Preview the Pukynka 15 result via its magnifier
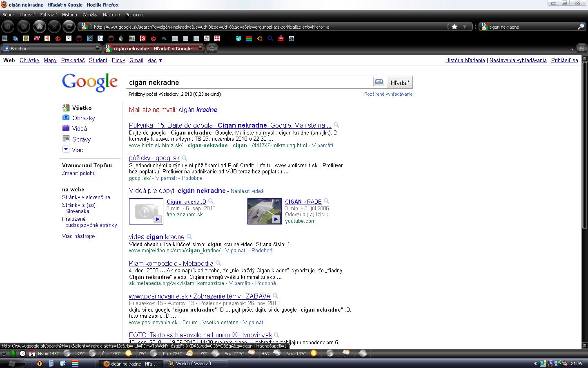 336,125
